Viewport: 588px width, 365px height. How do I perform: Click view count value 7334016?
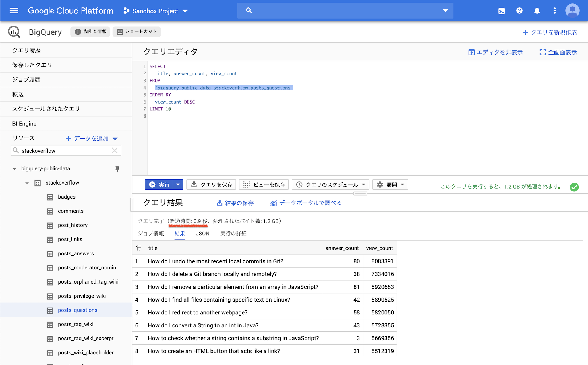[382, 274]
